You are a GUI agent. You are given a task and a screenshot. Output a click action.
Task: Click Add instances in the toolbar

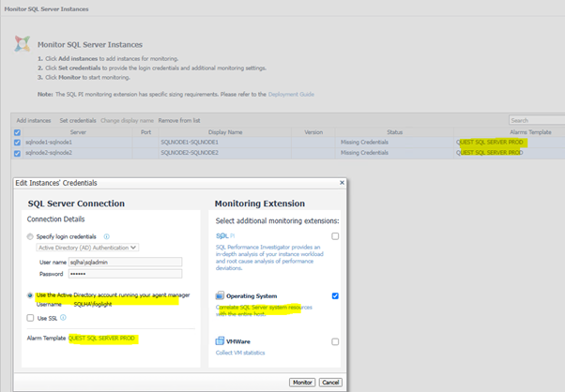[x=34, y=121]
